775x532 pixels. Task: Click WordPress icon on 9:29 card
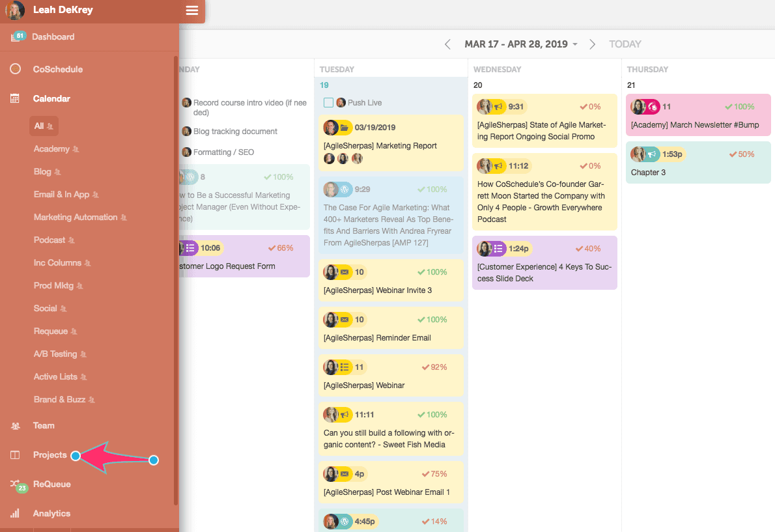pyautogui.click(x=345, y=189)
